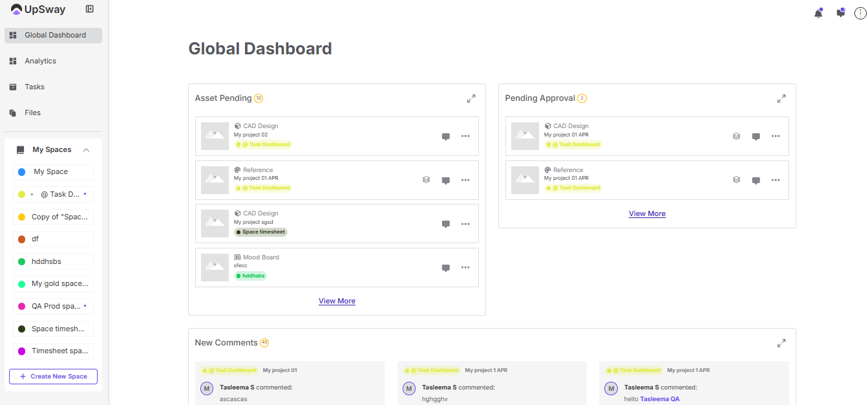This screenshot has height=405, width=868.
Task: Open more options for Space timesheet CAD Design
Action: pos(465,224)
